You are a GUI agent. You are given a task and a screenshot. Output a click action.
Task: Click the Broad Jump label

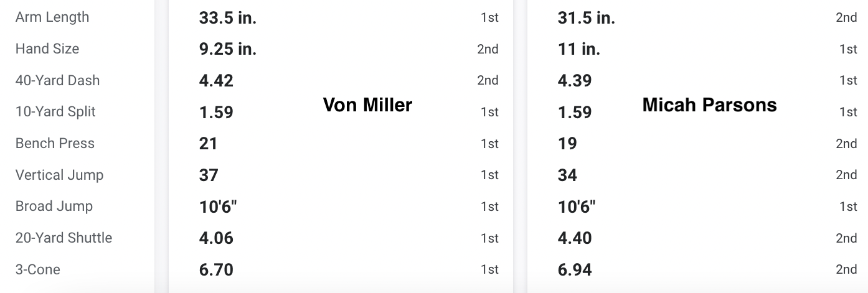pyautogui.click(x=54, y=207)
